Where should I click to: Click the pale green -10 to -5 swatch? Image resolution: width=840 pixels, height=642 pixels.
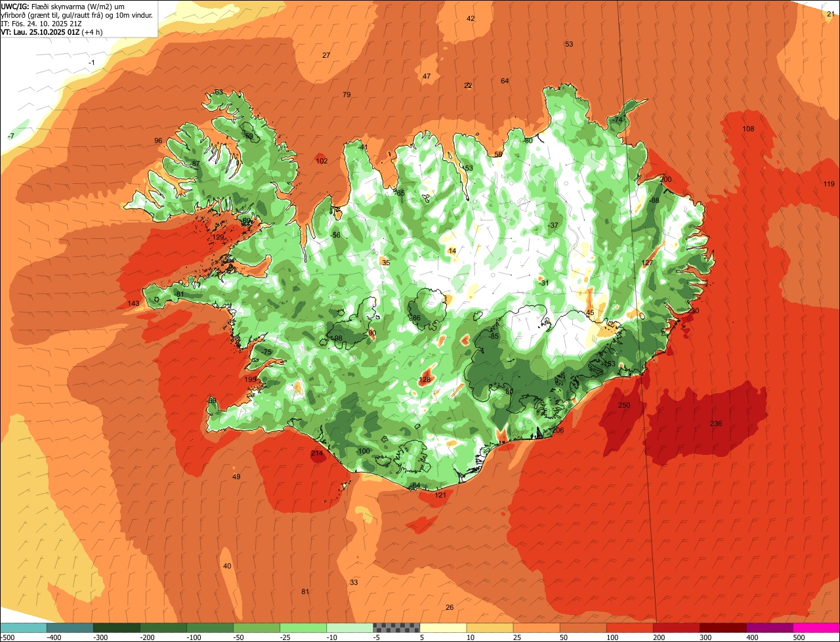(349, 628)
